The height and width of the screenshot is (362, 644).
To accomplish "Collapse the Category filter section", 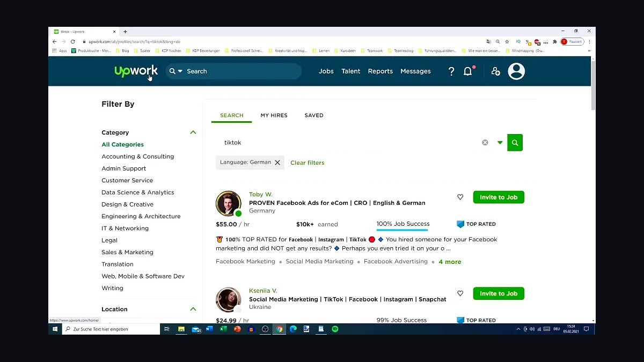I will 193,132.
